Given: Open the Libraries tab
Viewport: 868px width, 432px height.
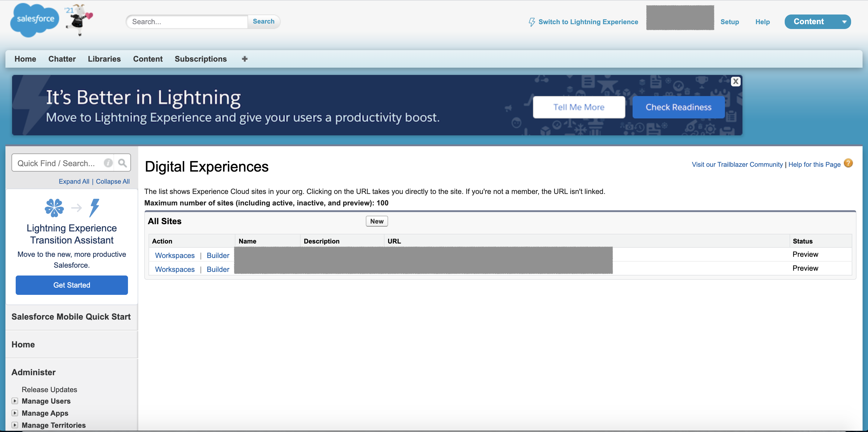Looking at the screenshot, I should (104, 59).
